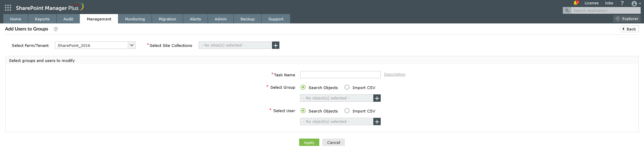Switch to the Reports tab
644x164 pixels.
click(x=42, y=19)
